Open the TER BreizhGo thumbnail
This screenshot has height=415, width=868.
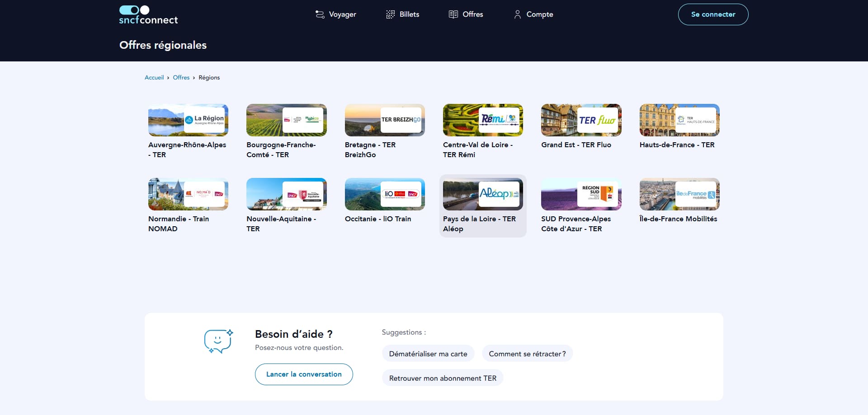pyautogui.click(x=385, y=120)
